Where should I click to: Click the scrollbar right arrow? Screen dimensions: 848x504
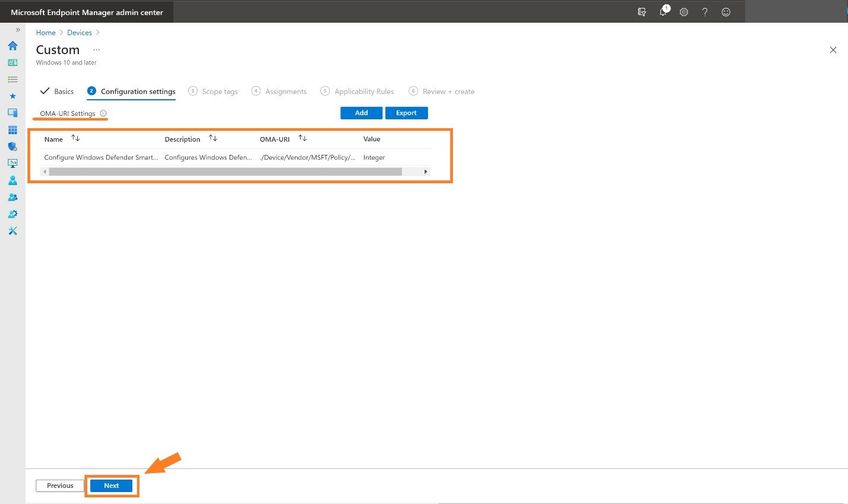point(426,171)
